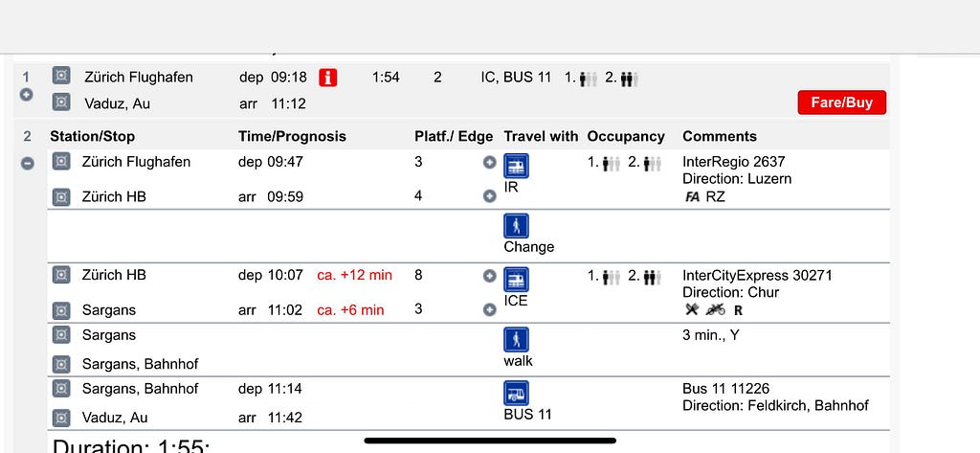
Task: Open the Zürich HB arrival station link
Action: click(x=114, y=196)
